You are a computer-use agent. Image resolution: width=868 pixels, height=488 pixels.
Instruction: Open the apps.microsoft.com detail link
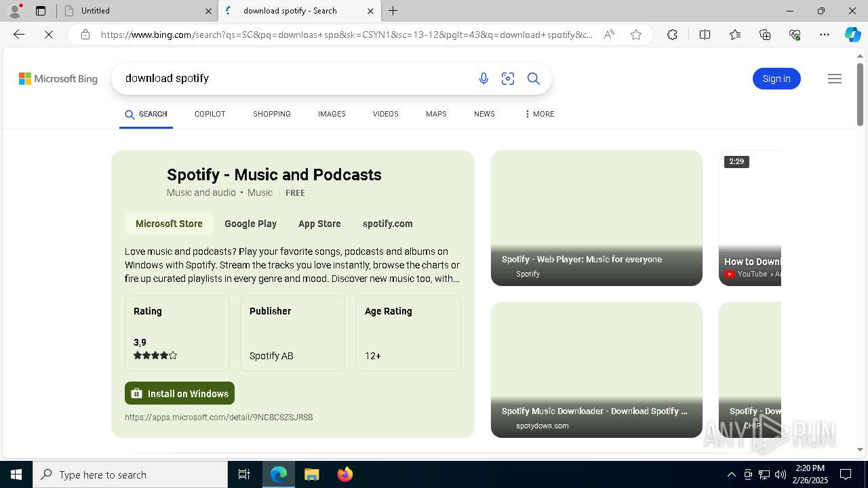218,418
